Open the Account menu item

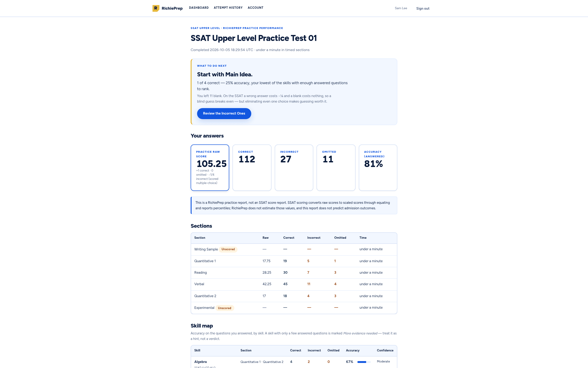[x=255, y=8]
